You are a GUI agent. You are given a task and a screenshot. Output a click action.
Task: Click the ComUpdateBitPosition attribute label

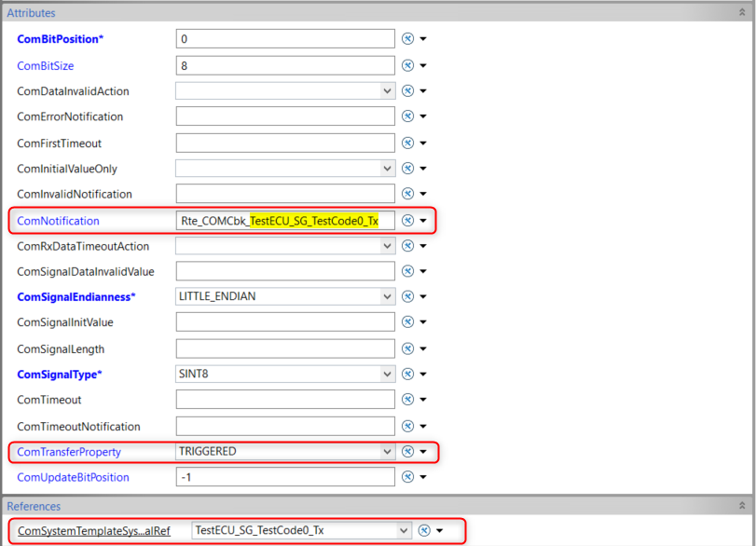(x=74, y=478)
